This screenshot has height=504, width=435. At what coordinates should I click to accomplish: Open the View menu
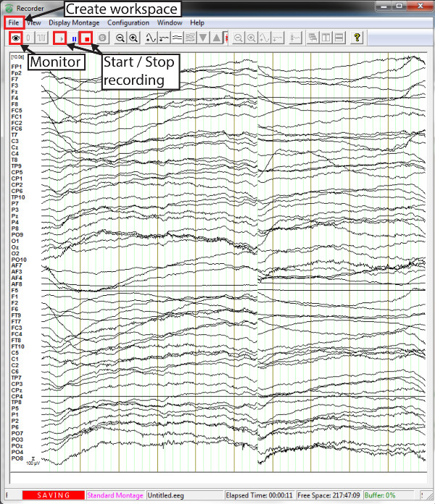[x=34, y=22]
